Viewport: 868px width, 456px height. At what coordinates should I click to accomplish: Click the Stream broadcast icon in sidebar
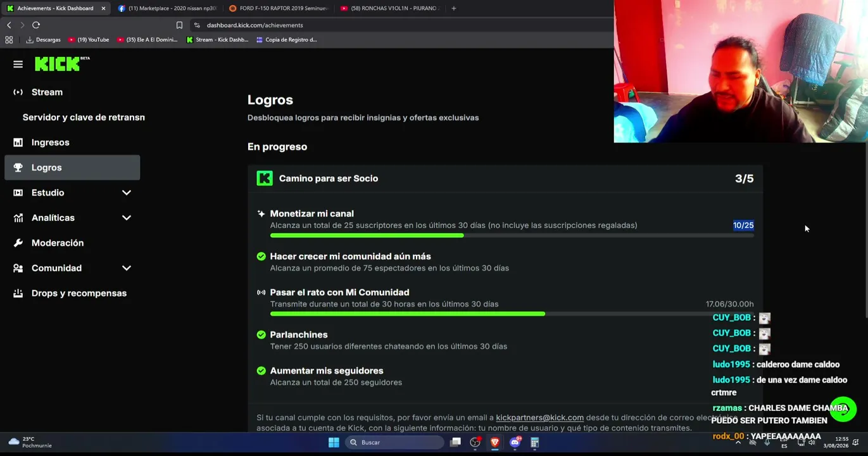click(x=18, y=92)
